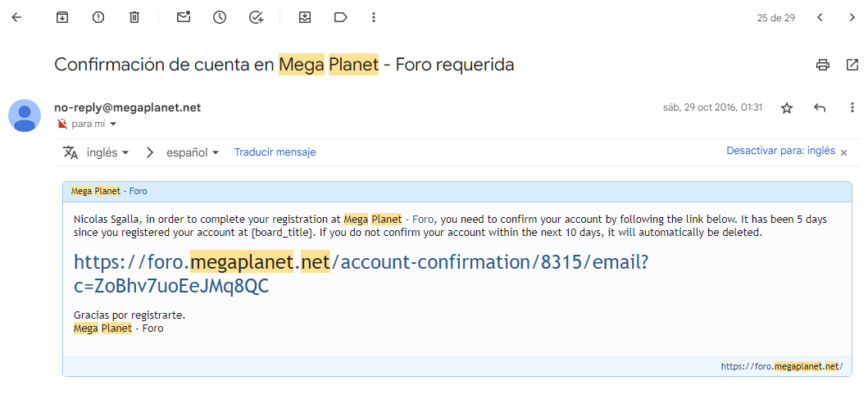Open the Move to folder icon

[x=305, y=17]
